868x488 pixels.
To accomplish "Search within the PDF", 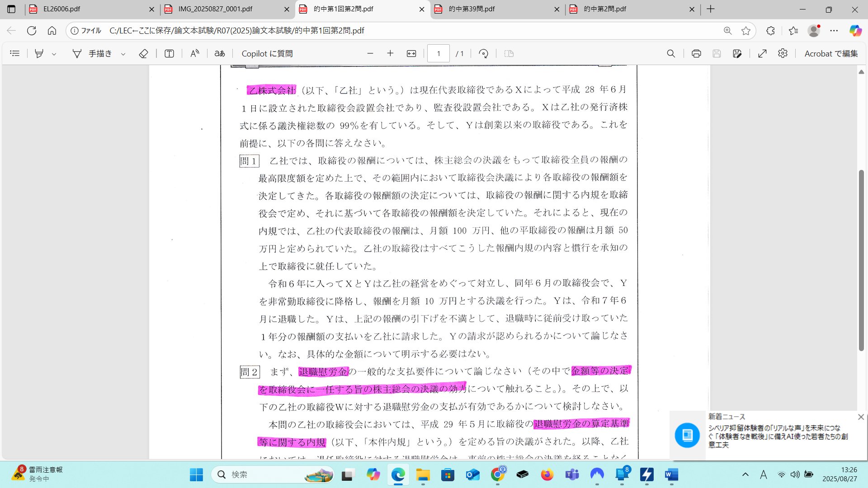I will 671,53.
